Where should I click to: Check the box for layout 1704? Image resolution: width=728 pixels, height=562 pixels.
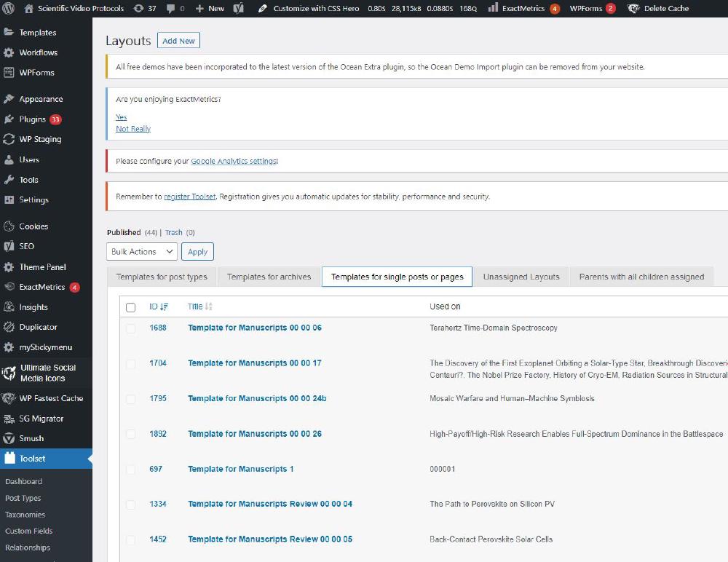[131, 364]
